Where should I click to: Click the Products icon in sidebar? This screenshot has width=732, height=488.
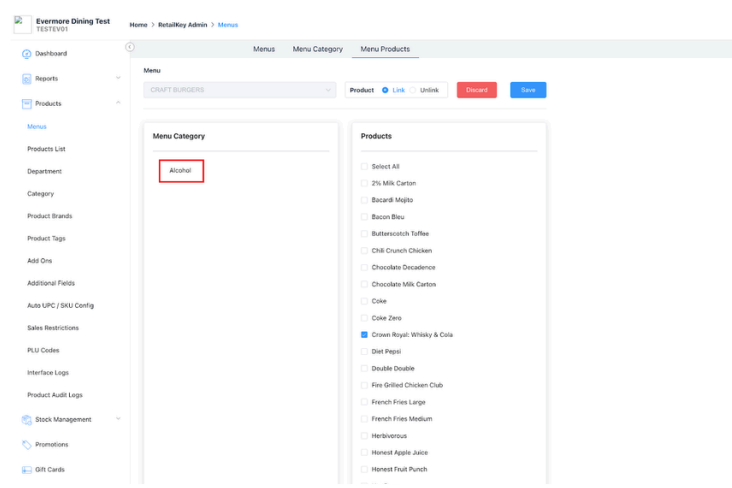pos(26,104)
